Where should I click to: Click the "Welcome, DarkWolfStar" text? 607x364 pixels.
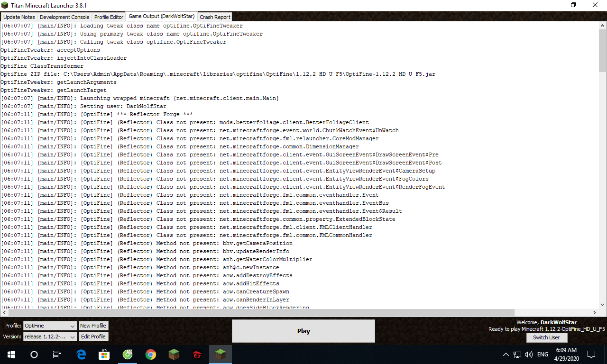(x=546, y=322)
